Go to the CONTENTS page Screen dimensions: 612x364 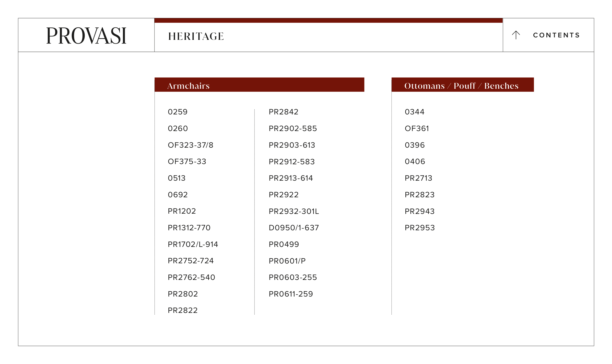(556, 35)
